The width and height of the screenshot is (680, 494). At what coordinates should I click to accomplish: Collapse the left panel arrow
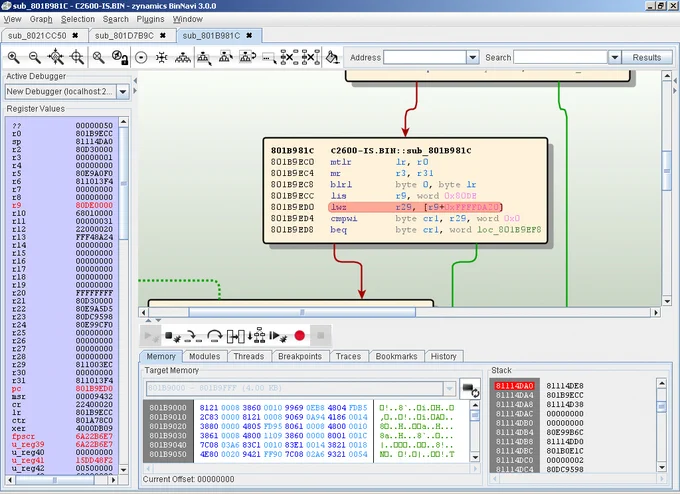[x=135, y=81]
